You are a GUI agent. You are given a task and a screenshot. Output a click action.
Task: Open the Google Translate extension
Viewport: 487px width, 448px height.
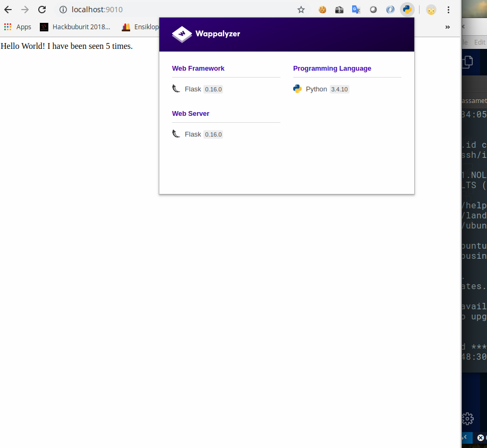[x=356, y=10]
